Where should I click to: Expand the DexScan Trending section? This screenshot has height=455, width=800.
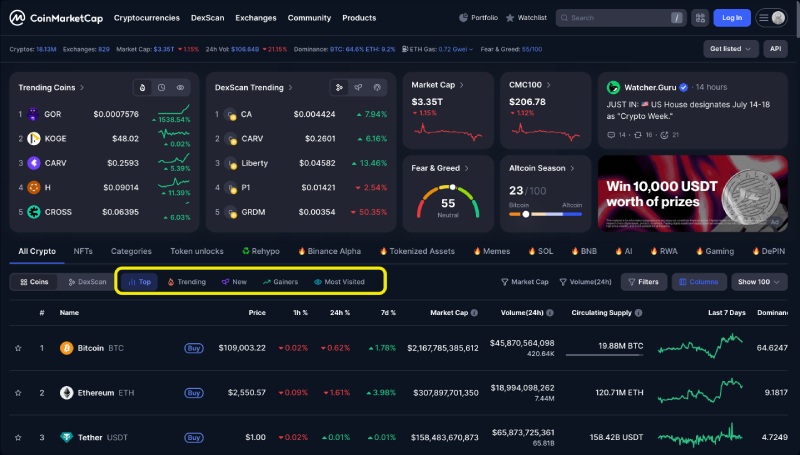click(x=254, y=88)
